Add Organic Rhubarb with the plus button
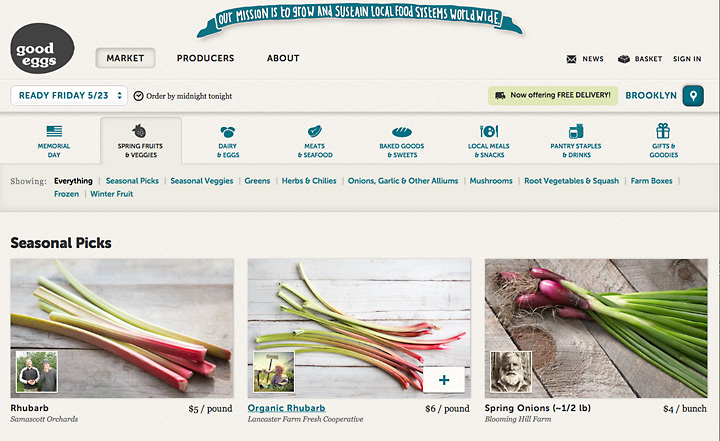 click(444, 380)
